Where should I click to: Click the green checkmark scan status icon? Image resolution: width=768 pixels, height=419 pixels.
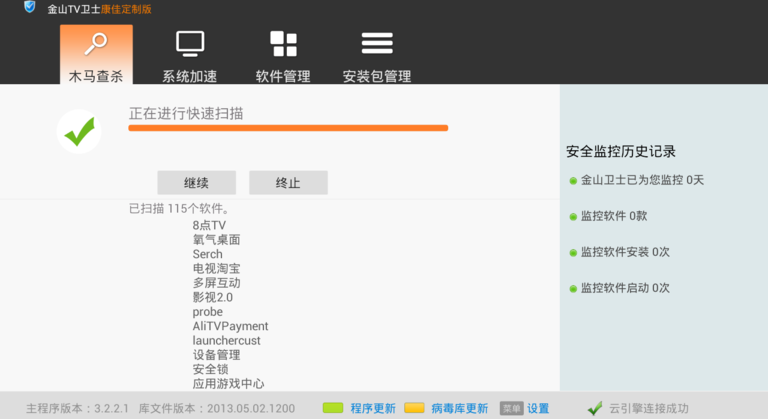(x=79, y=131)
